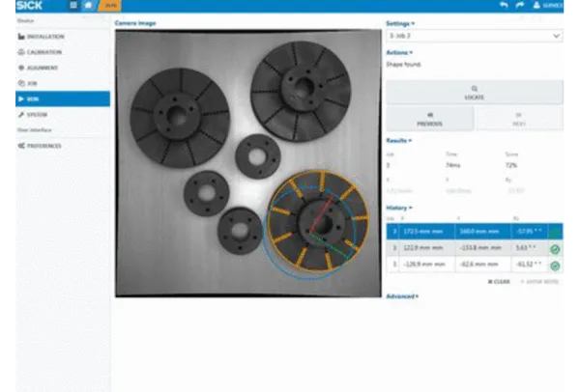Click the 74ms time value in Results
Screen dimensions: 580x392
tap(452, 165)
